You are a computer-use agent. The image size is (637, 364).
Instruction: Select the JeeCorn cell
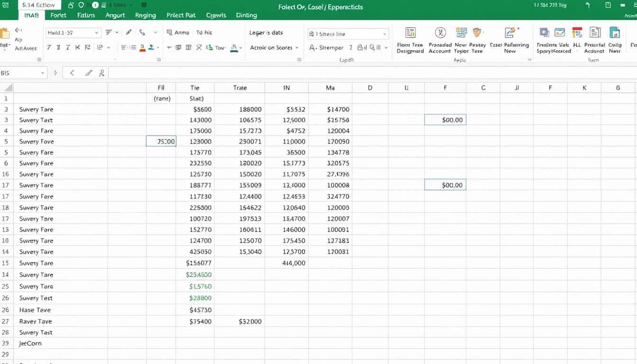pyautogui.click(x=61, y=343)
